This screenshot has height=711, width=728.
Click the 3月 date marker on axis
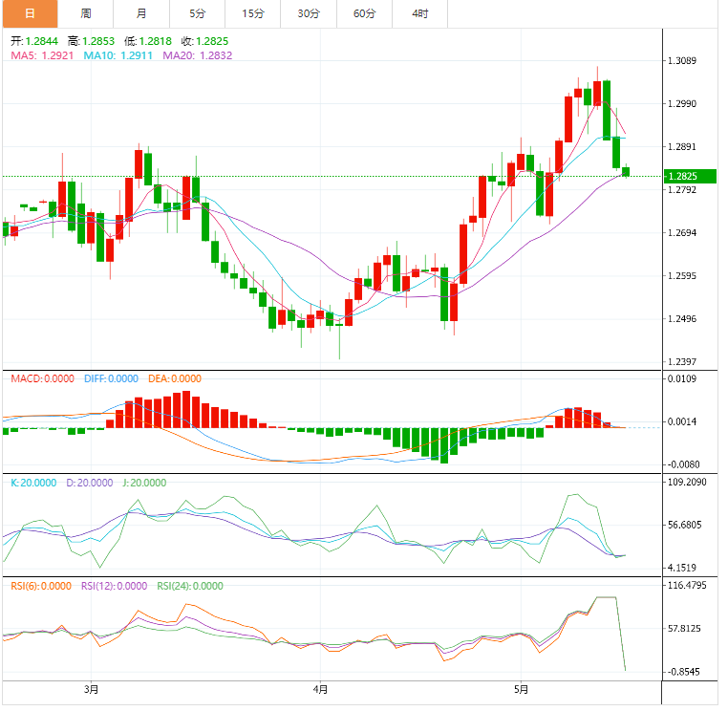click(91, 689)
